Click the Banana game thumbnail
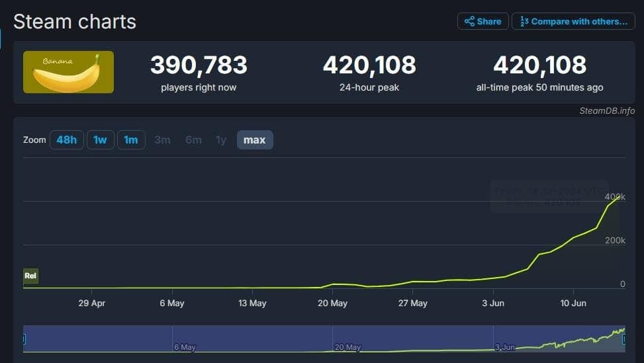Screen dimensions: 644x363 tap(69, 72)
